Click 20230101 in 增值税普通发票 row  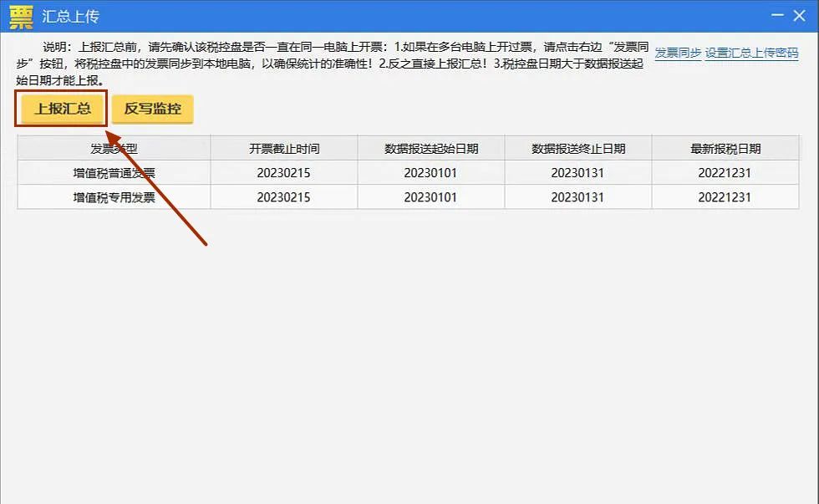point(430,173)
